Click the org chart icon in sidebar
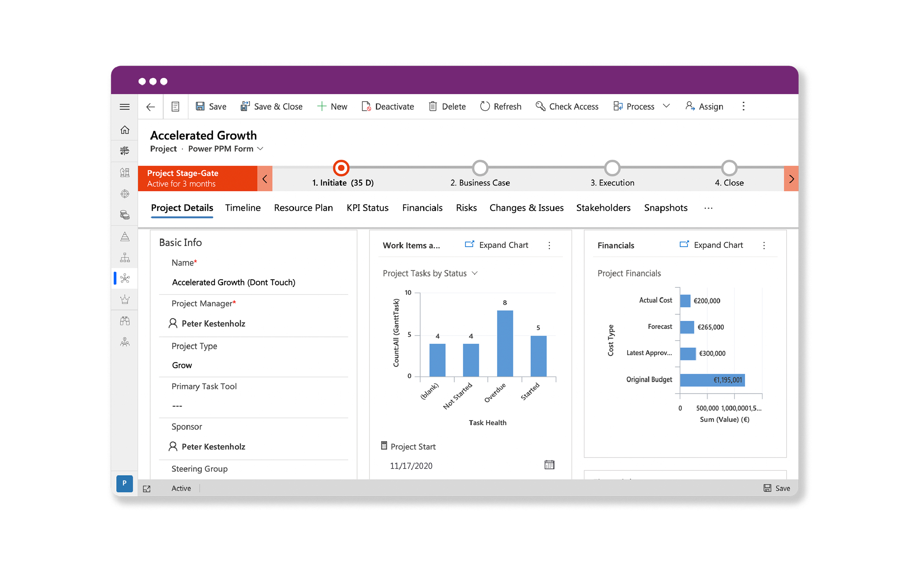The width and height of the screenshot is (924, 568). (x=125, y=258)
